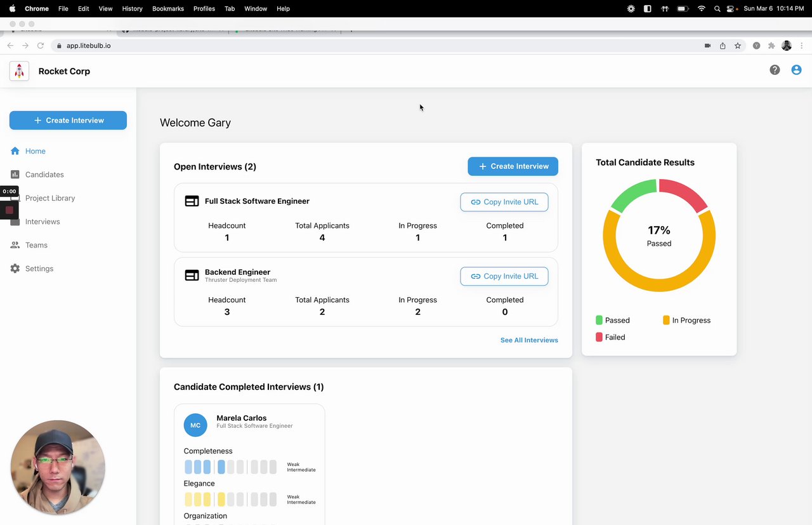The width and height of the screenshot is (812, 525).
Task: Copy Invite URL for Full Stack Software Engineer
Action: [x=504, y=202]
